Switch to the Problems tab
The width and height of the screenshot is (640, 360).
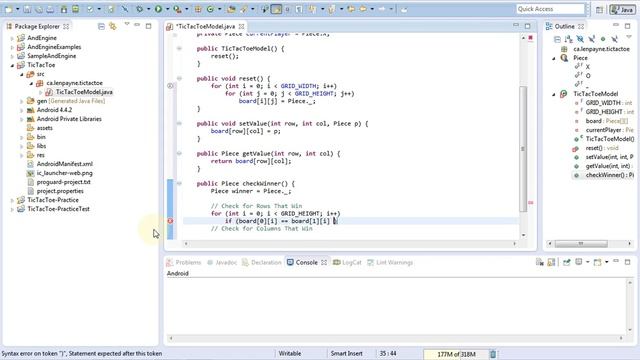[x=184, y=262]
